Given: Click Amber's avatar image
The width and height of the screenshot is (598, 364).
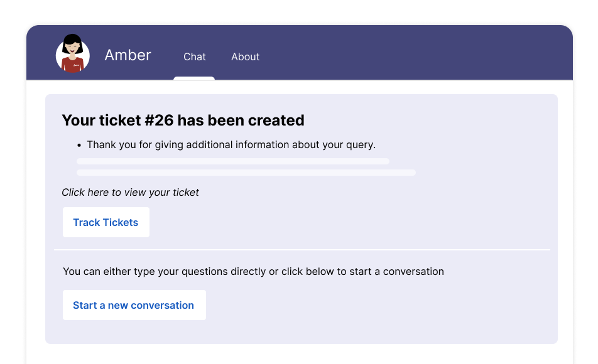Looking at the screenshot, I should point(72,53).
